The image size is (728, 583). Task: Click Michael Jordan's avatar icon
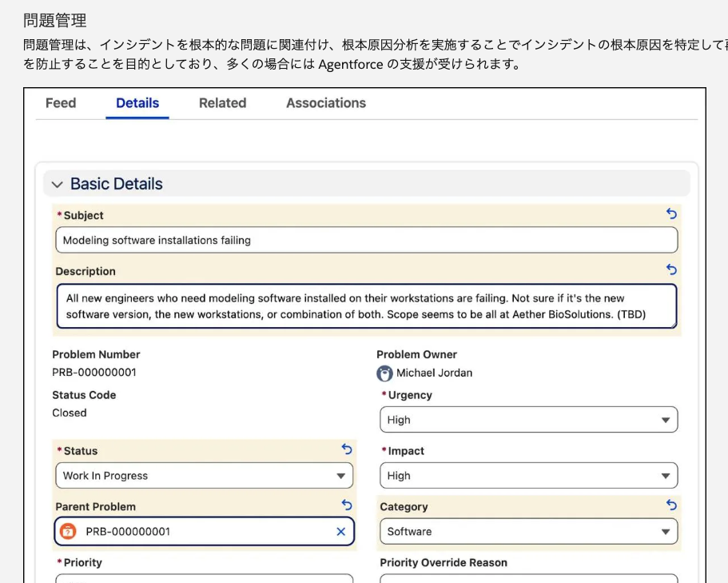pos(385,373)
